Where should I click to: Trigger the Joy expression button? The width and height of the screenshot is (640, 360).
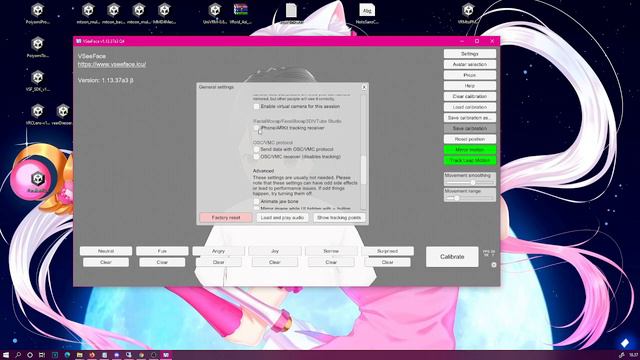click(x=275, y=251)
